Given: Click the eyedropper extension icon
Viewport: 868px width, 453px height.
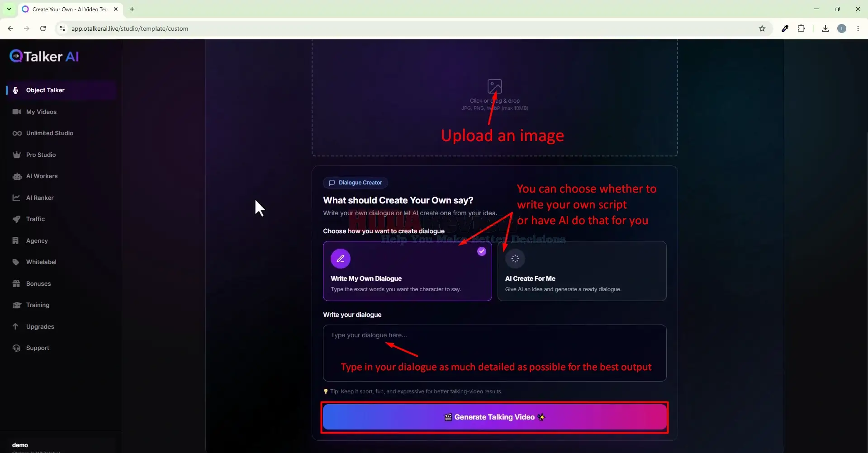Looking at the screenshot, I should (785, 28).
